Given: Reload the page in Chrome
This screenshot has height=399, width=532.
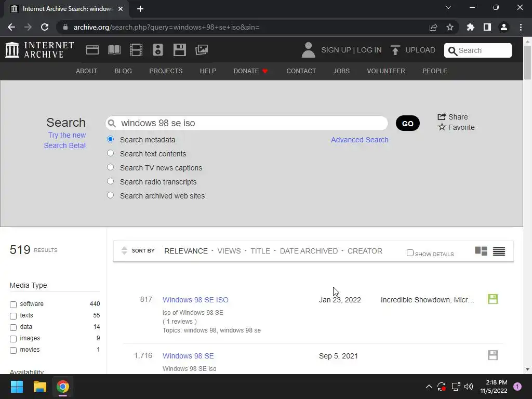Looking at the screenshot, I should click(x=45, y=27).
